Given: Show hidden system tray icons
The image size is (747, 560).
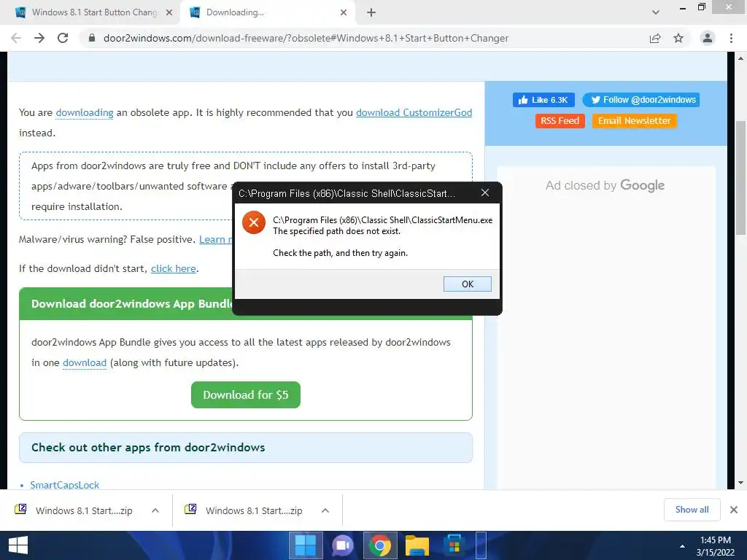Looking at the screenshot, I should coord(682,546).
